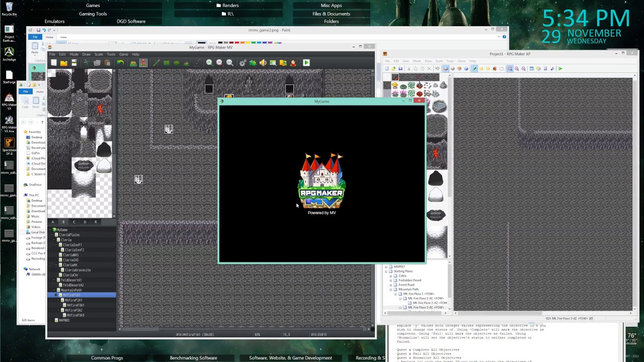Image resolution: width=644 pixels, height=362 pixels.
Task: Open Benchmarking Software on bottom bar
Action: point(193,358)
